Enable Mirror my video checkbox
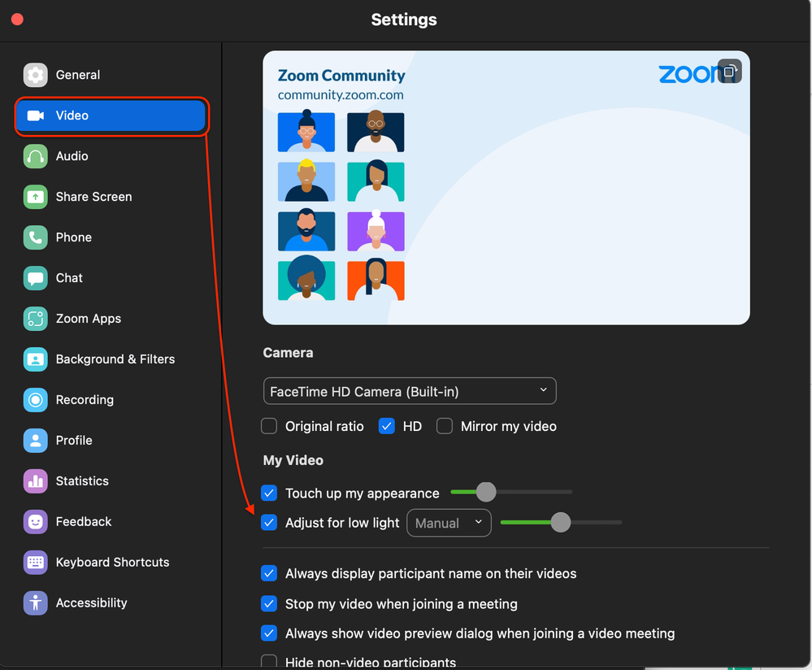The width and height of the screenshot is (812, 670). (x=445, y=426)
